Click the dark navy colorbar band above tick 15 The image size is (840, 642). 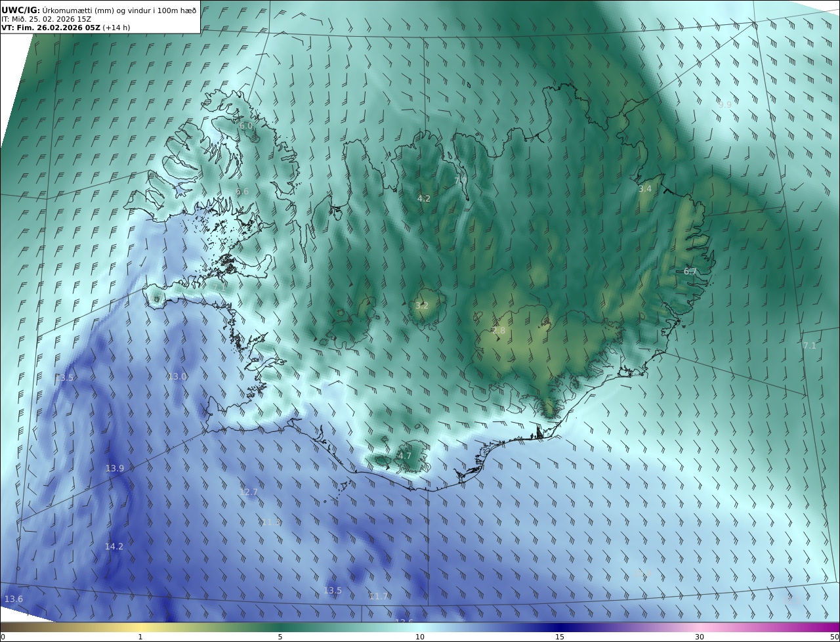pyautogui.click(x=560, y=627)
